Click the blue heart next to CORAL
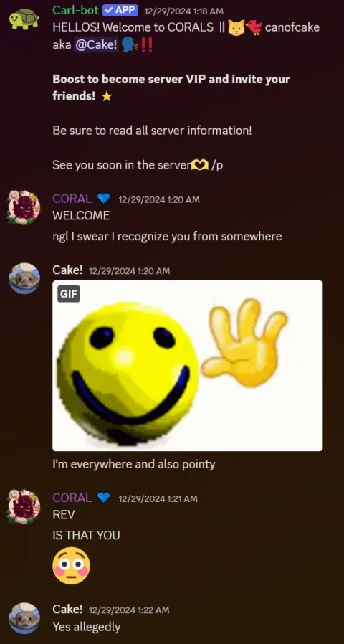Image resolution: width=344 pixels, height=644 pixels. click(104, 199)
